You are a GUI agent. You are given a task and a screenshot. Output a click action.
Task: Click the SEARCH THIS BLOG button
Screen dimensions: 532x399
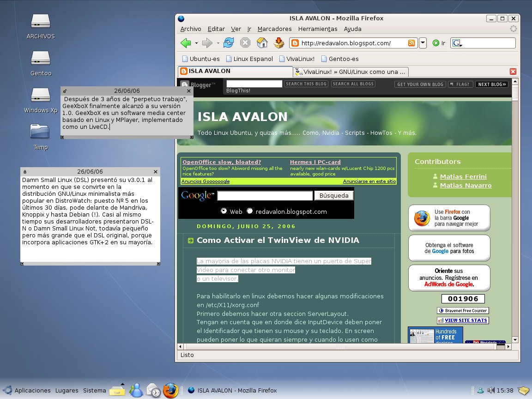click(x=306, y=84)
